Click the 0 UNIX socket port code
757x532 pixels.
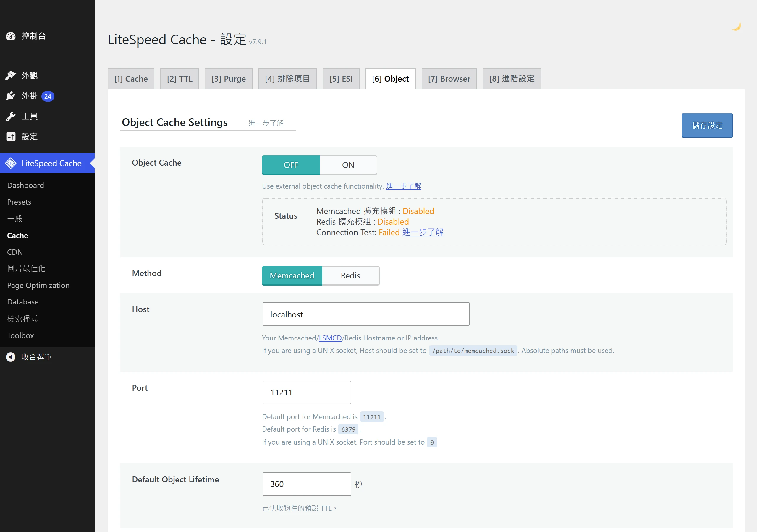click(432, 442)
